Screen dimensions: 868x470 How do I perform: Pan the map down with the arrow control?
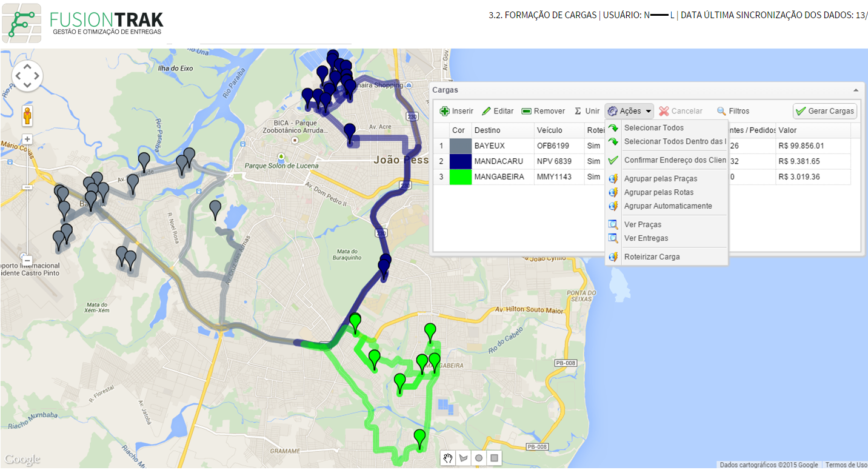[27, 86]
